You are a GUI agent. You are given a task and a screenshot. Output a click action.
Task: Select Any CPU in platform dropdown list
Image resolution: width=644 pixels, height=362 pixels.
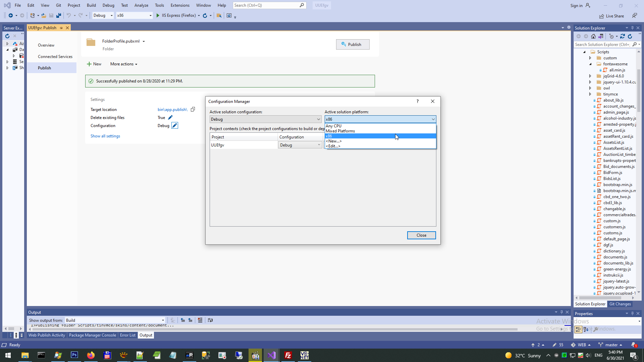click(334, 126)
